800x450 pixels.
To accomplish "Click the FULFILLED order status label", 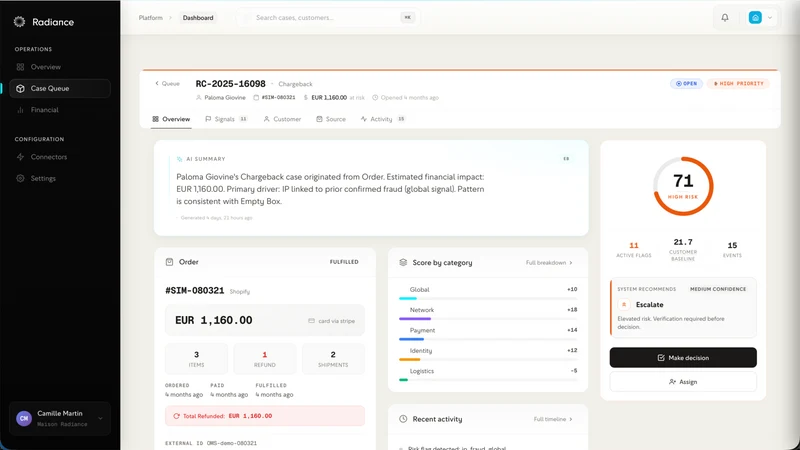I will [x=344, y=262].
